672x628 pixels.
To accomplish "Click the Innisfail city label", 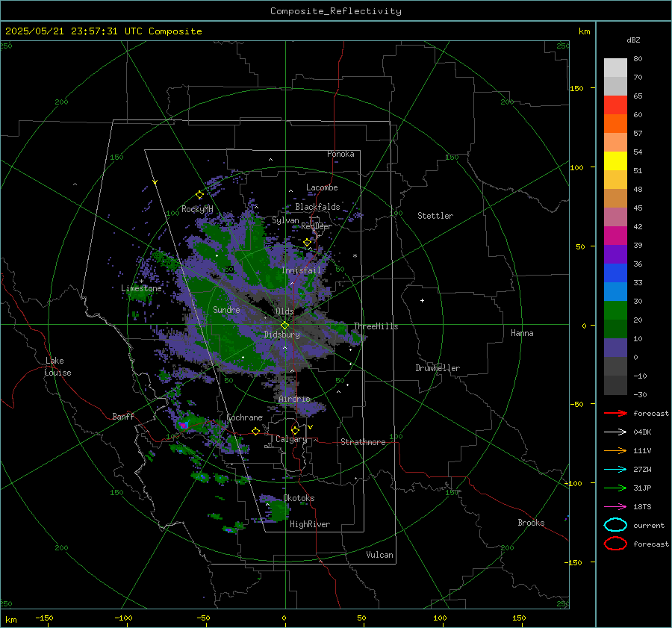I will pyautogui.click(x=301, y=270).
